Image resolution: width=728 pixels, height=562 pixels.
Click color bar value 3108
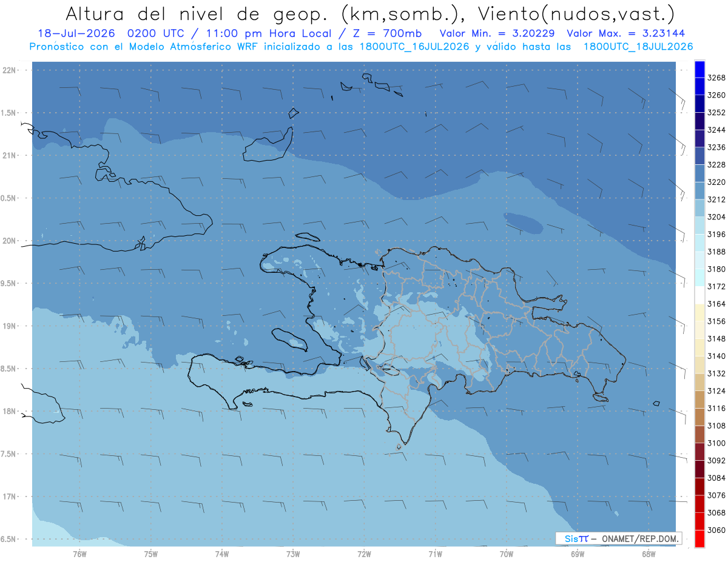(x=716, y=426)
